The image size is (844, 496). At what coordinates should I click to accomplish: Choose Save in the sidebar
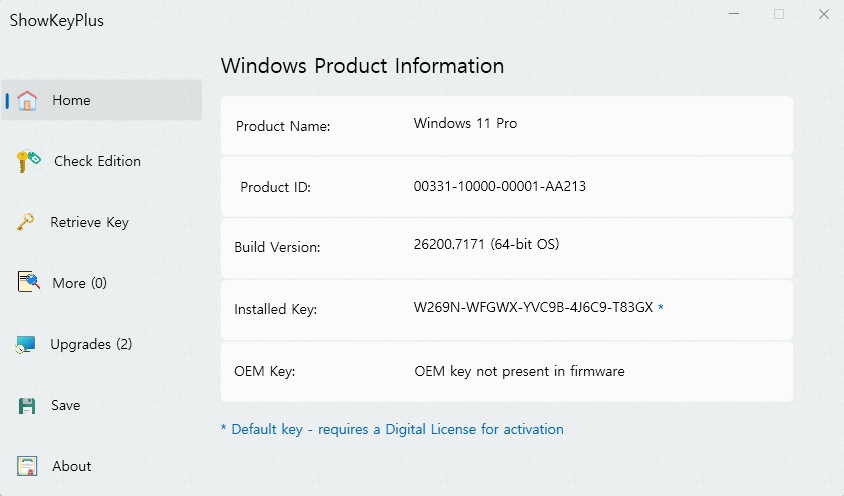66,406
